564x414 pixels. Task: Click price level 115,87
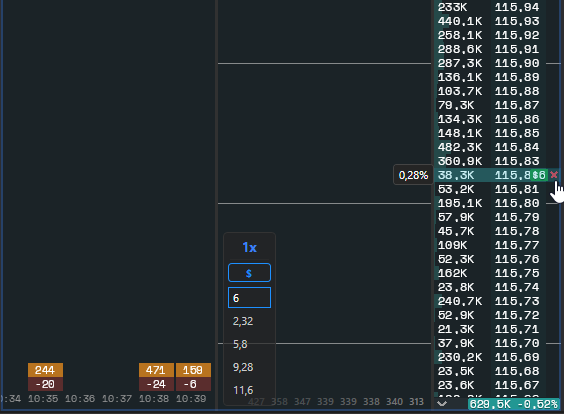click(517, 105)
